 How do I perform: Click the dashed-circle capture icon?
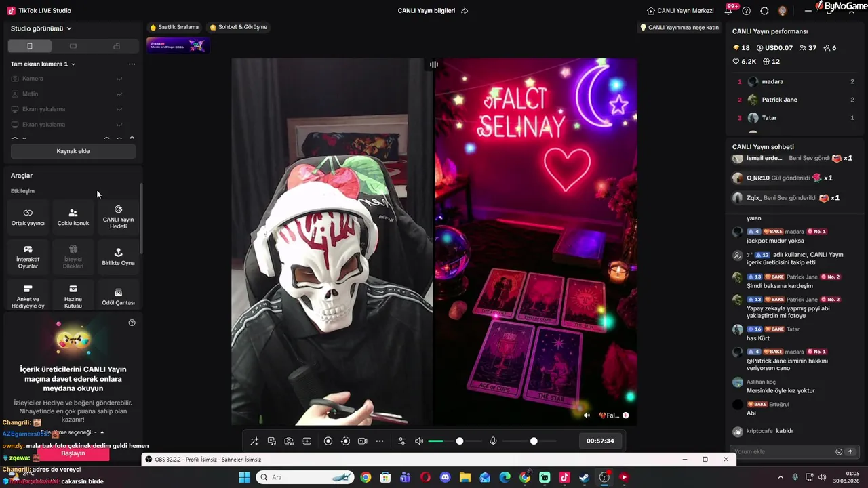pos(345,441)
